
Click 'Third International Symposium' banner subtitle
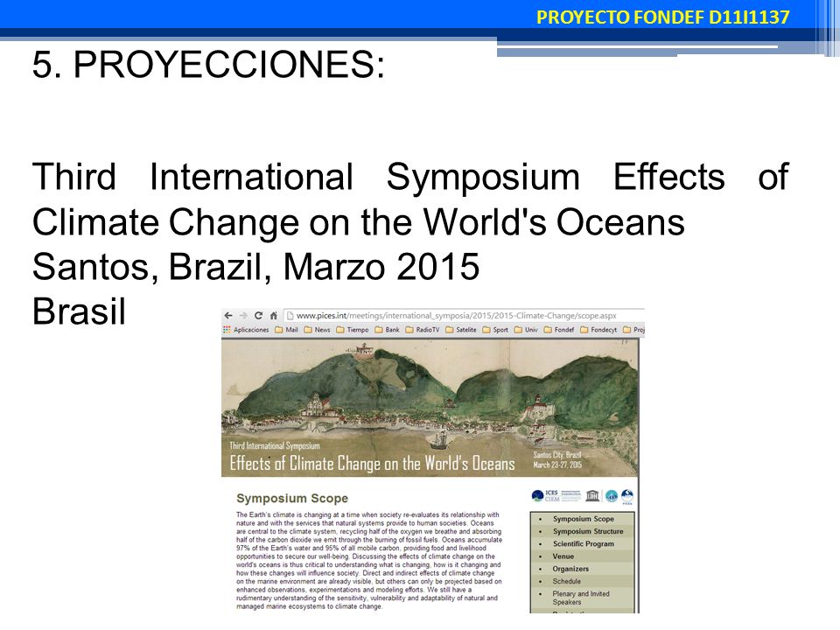pyautogui.click(x=274, y=445)
